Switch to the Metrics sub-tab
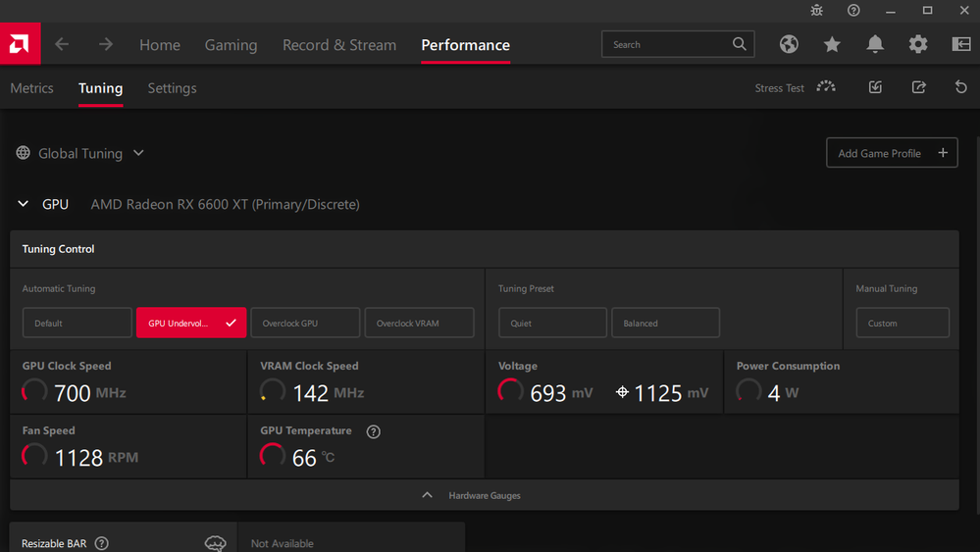This screenshot has width=980, height=552. click(31, 88)
